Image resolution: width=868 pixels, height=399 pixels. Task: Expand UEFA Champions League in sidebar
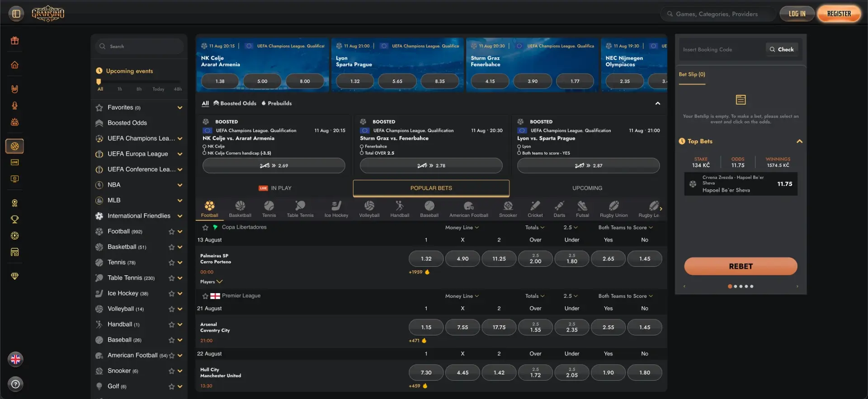pos(180,139)
